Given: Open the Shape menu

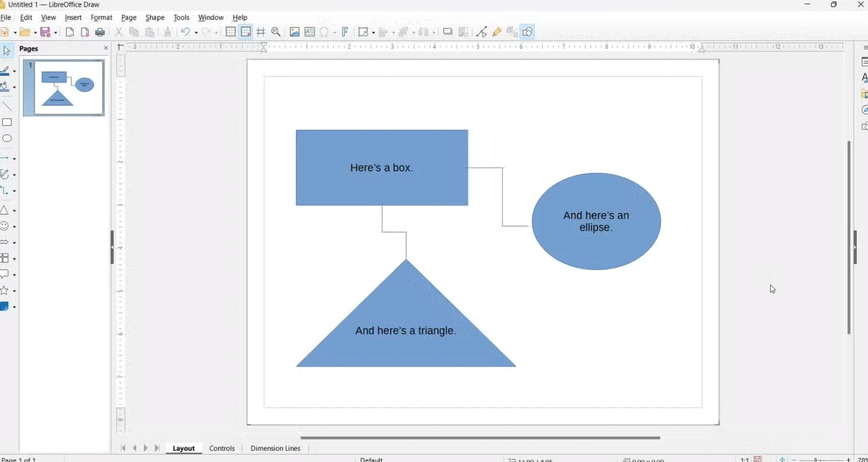Looking at the screenshot, I should [154, 17].
